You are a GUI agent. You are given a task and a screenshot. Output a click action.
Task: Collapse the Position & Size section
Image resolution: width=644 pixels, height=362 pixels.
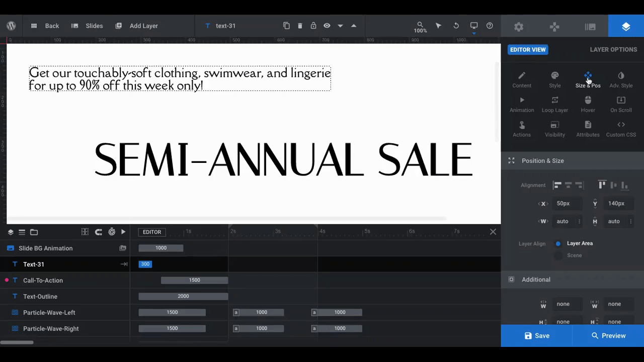pos(573,161)
